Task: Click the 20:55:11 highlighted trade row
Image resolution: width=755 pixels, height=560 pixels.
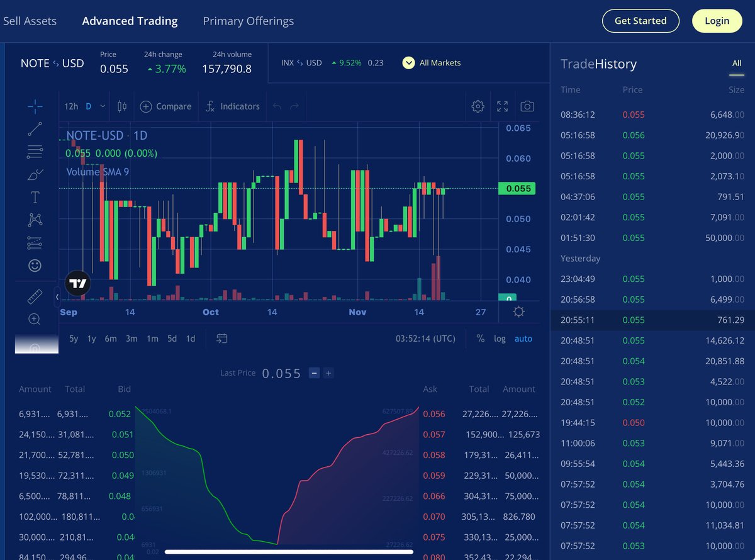Action: [652, 320]
